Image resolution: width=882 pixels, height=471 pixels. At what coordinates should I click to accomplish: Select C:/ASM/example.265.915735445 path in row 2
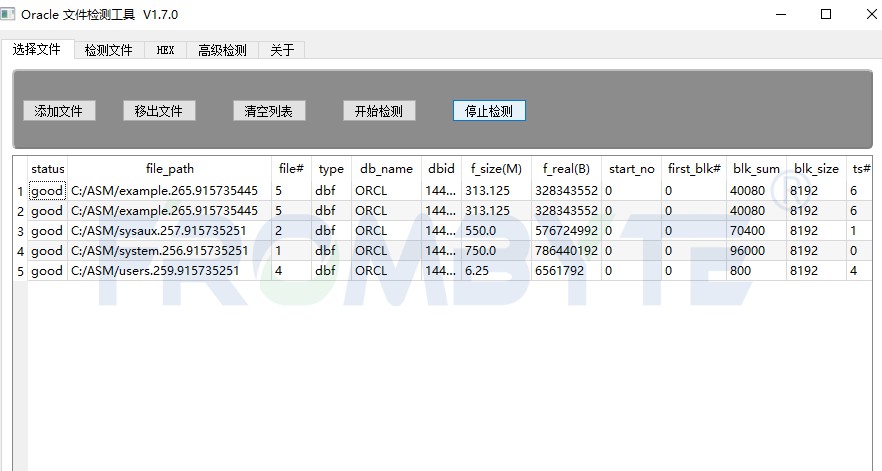[169, 211]
